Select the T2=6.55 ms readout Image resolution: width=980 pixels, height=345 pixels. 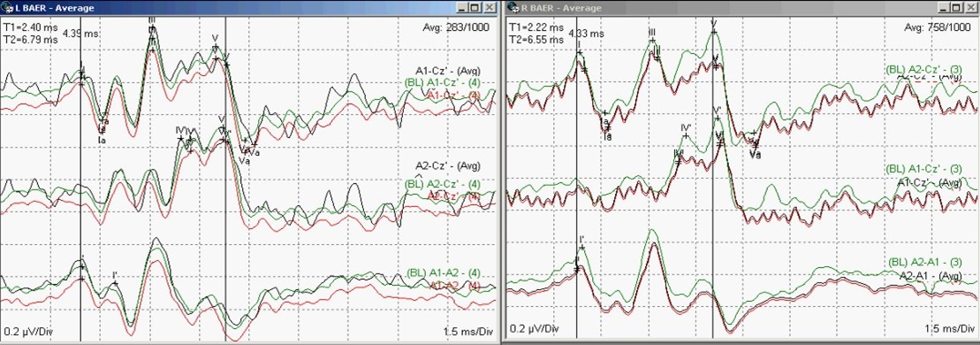(x=536, y=39)
